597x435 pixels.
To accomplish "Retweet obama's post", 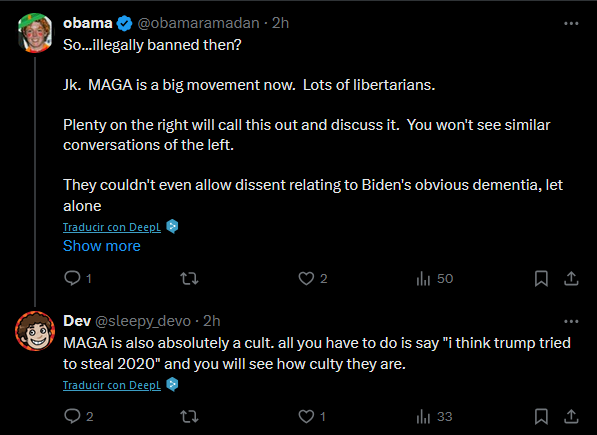I will [x=189, y=278].
